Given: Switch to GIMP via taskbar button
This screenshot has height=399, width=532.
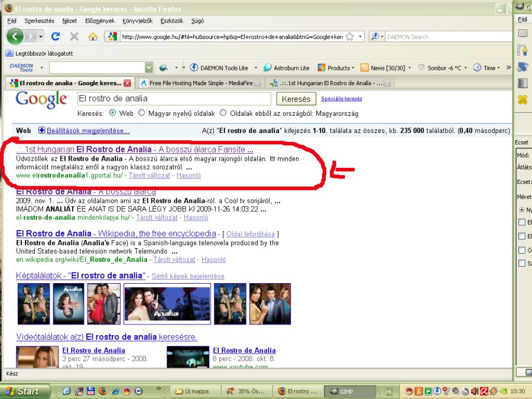Looking at the screenshot, I should (x=350, y=391).
